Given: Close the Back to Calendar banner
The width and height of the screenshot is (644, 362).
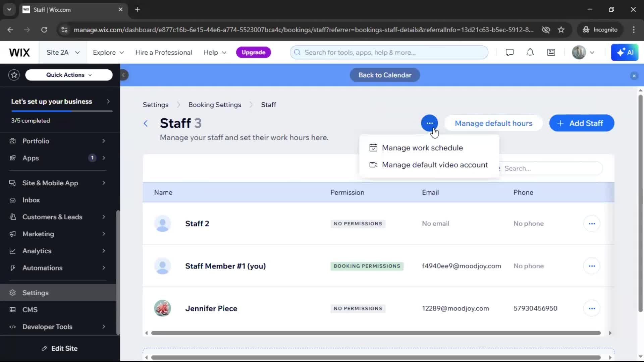Looking at the screenshot, I should point(634,76).
